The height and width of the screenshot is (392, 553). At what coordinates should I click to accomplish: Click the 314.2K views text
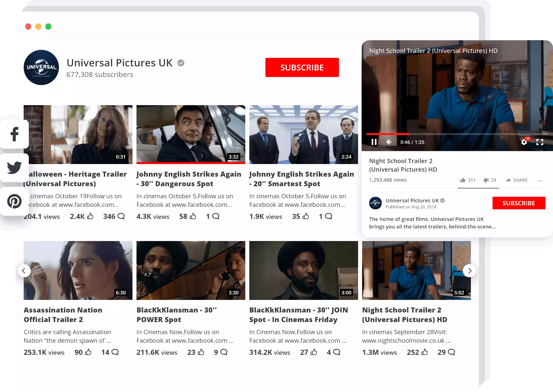click(270, 352)
